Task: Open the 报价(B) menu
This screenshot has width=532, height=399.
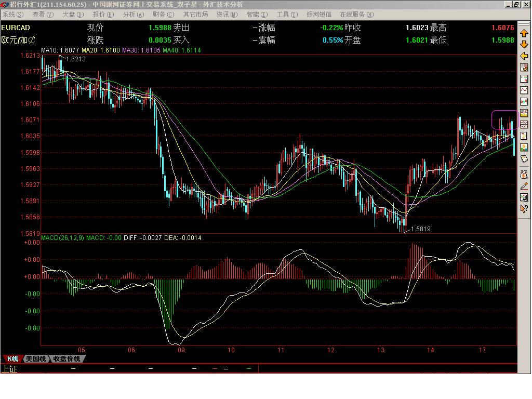Action: (103, 15)
